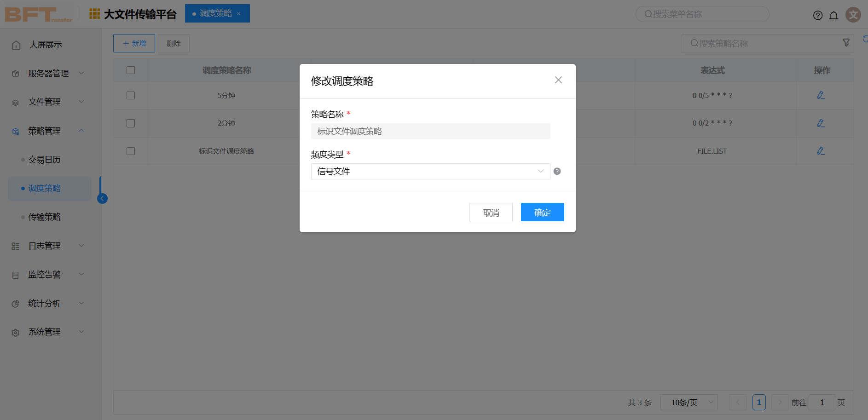Check the 标识文件调度策略 row checkbox

coord(131,151)
